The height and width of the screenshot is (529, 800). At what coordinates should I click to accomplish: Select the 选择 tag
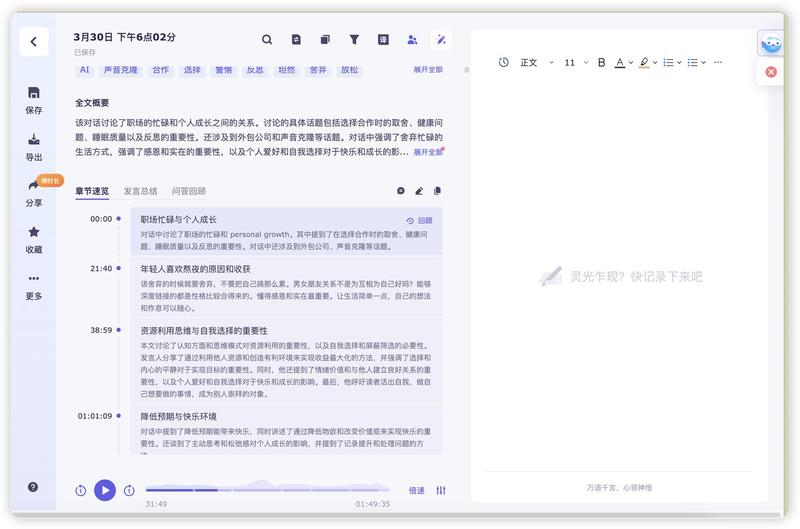tap(192, 70)
